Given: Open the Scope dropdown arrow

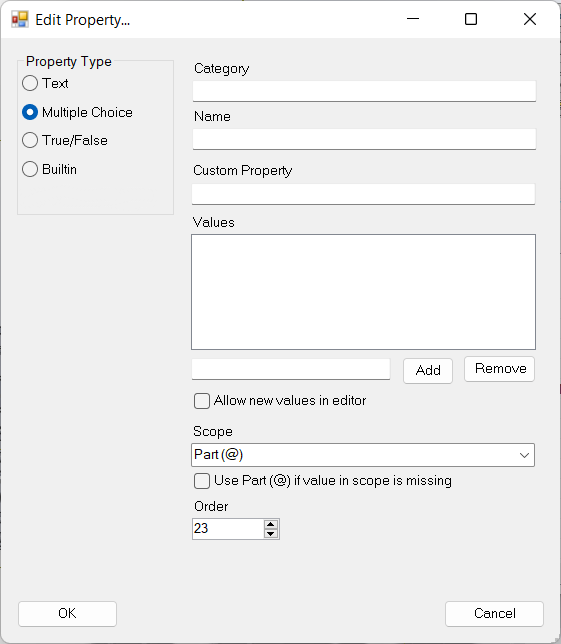Looking at the screenshot, I should coord(524,455).
